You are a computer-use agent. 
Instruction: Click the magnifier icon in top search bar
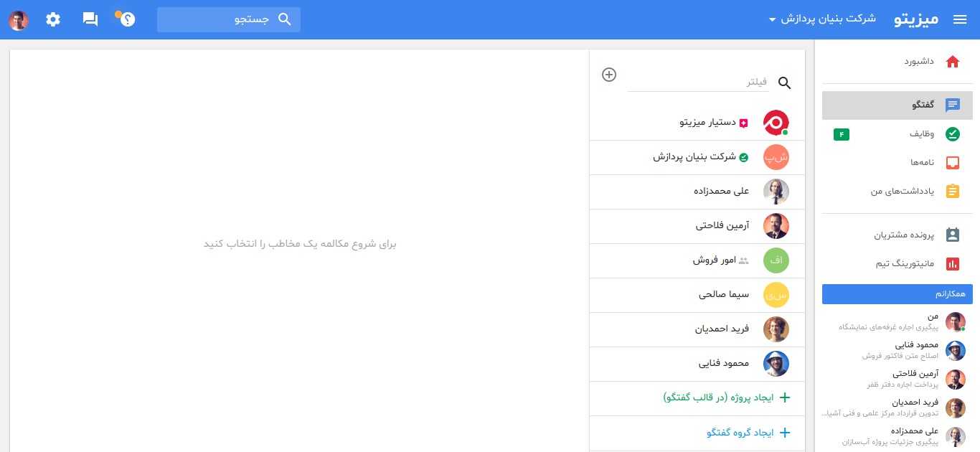click(x=284, y=19)
